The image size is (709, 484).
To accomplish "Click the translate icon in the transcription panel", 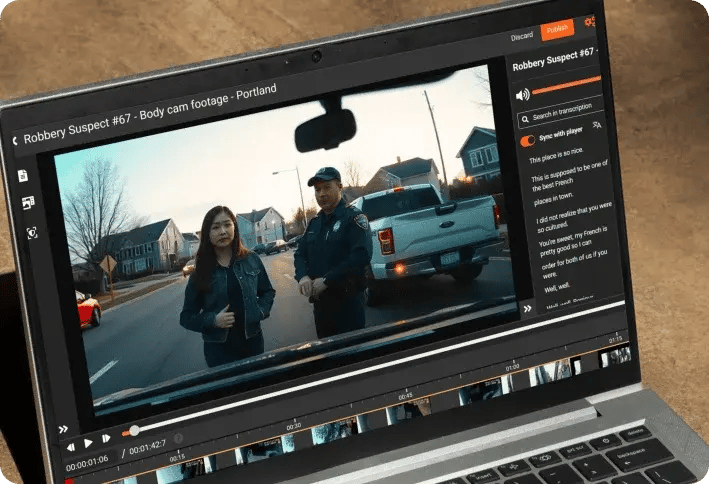I will (597, 126).
